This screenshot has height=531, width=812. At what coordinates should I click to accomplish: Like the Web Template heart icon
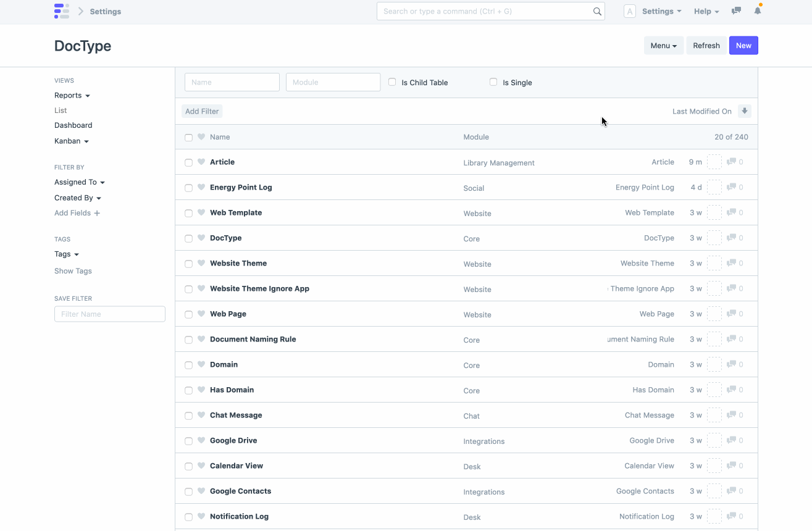point(201,212)
